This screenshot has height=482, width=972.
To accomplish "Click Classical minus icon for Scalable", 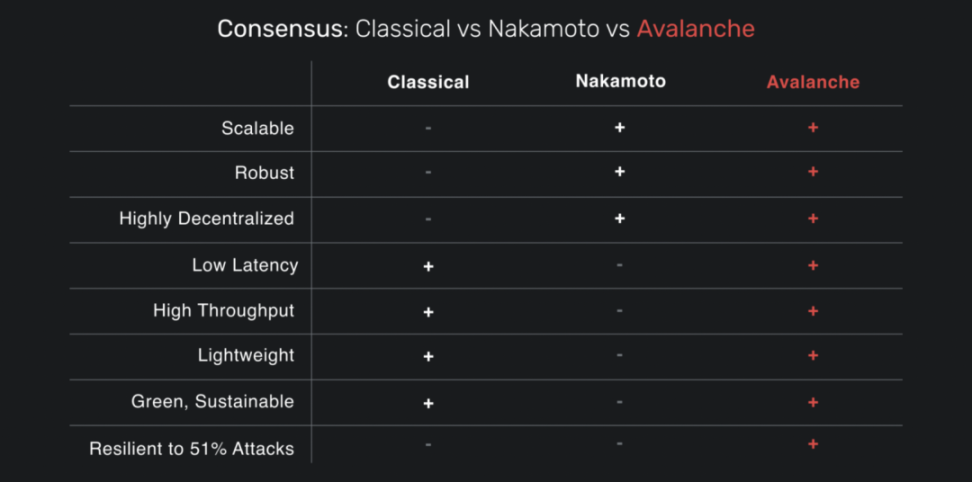I will [x=428, y=128].
